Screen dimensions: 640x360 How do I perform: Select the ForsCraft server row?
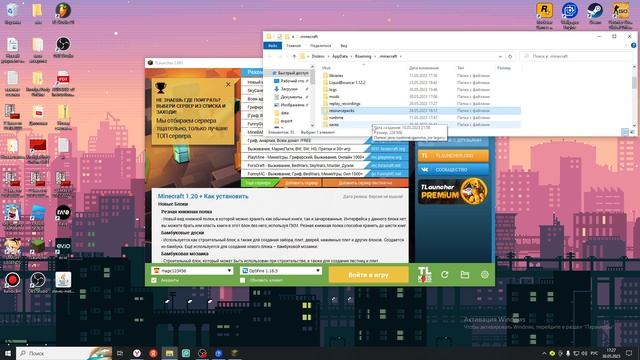point(324,166)
